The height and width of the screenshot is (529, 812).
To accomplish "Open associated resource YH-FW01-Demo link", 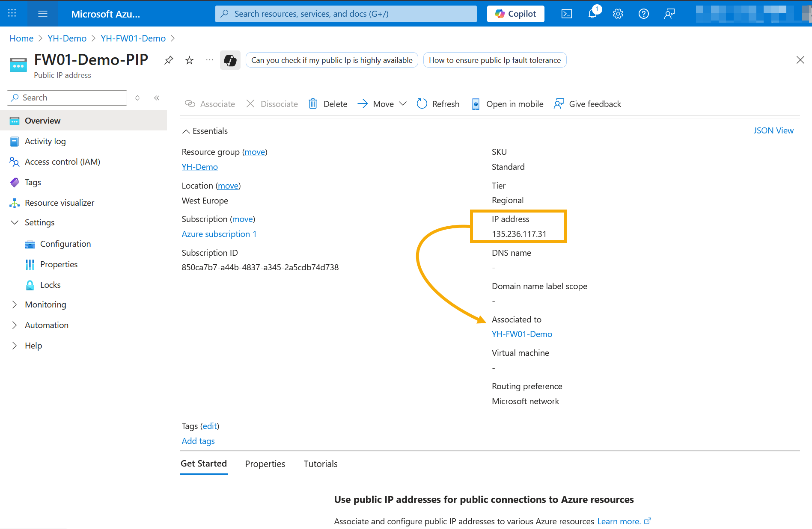I will [522, 334].
